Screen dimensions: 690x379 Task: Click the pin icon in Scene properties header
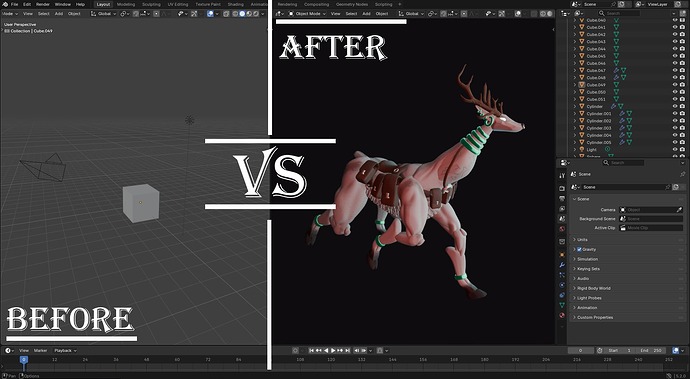(683, 174)
